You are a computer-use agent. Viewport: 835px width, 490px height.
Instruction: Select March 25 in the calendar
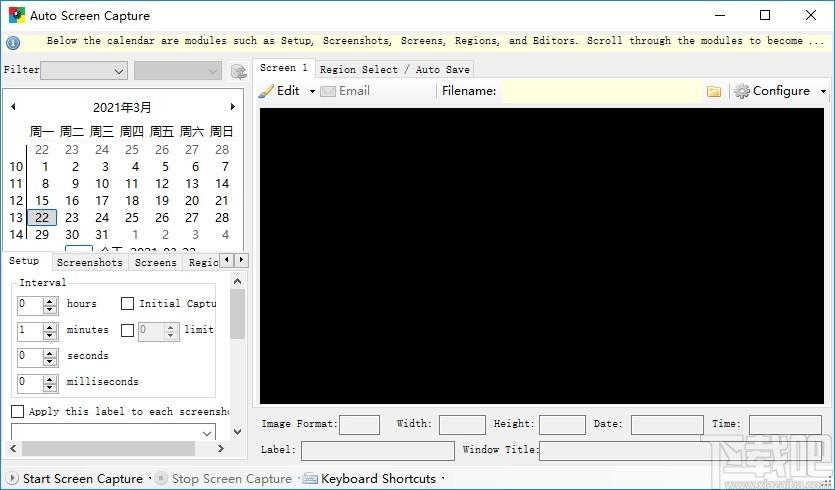132,217
